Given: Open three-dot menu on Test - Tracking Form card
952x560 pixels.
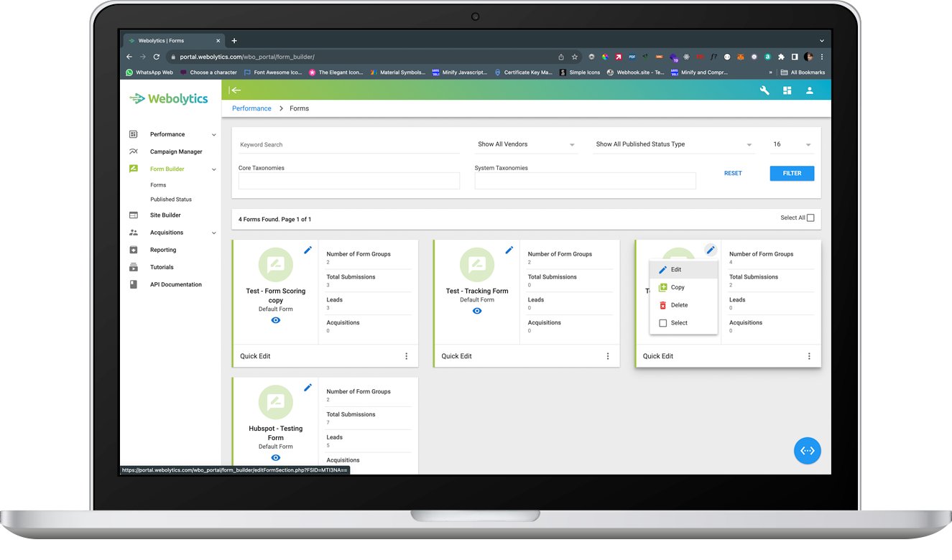Looking at the screenshot, I should click(607, 356).
